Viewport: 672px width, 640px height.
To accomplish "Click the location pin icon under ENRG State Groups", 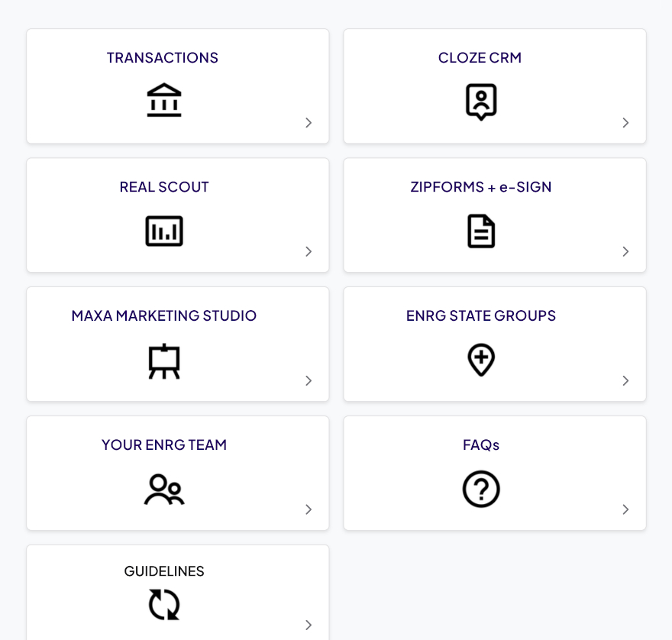I will (x=481, y=360).
